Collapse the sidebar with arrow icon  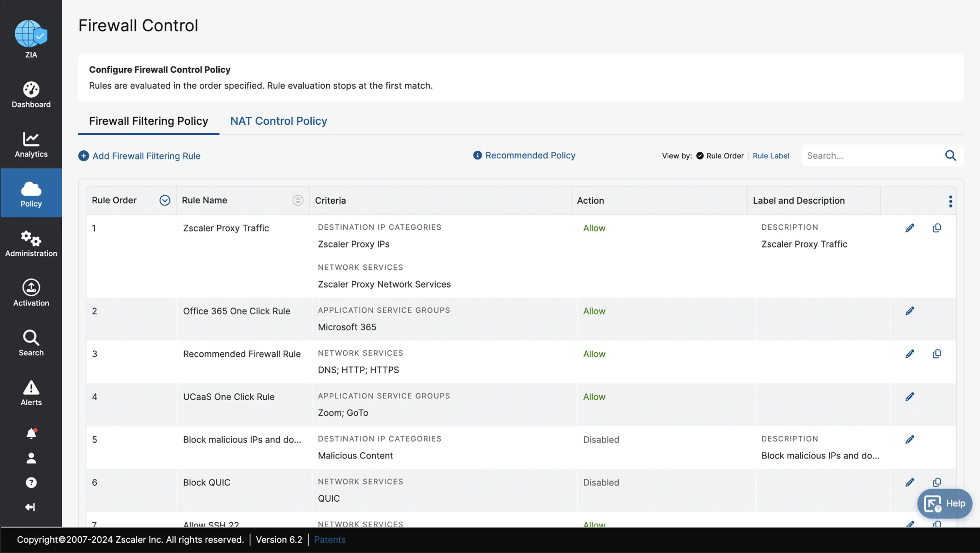30,507
